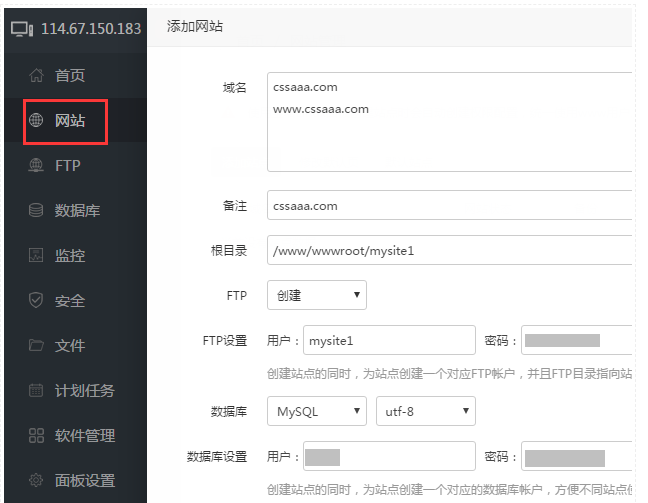Click the 数据库设置 label

[x=217, y=457]
